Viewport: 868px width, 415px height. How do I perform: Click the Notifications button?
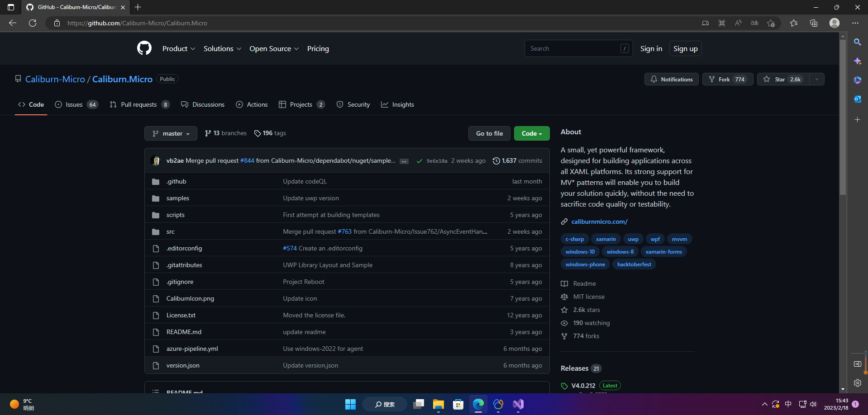[x=672, y=79]
